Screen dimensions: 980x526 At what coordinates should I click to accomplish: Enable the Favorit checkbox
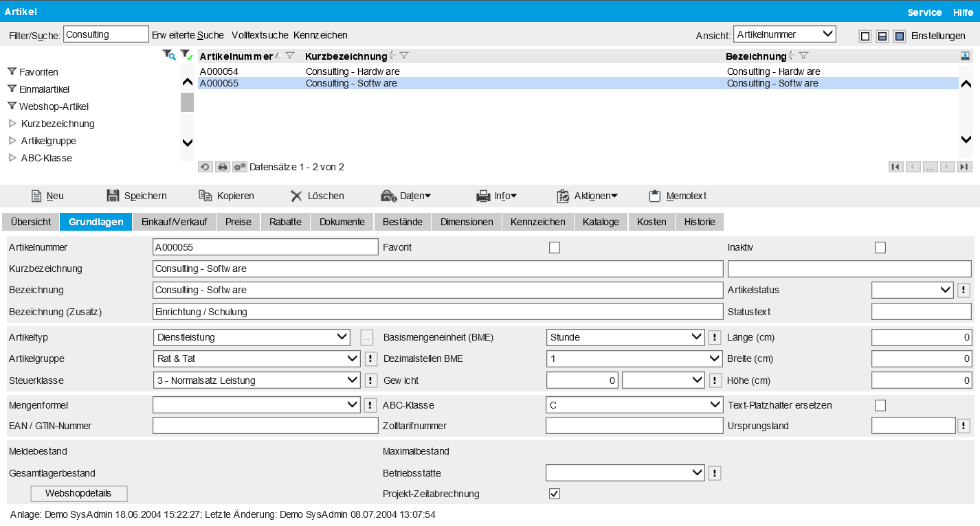[x=555, y=248]
